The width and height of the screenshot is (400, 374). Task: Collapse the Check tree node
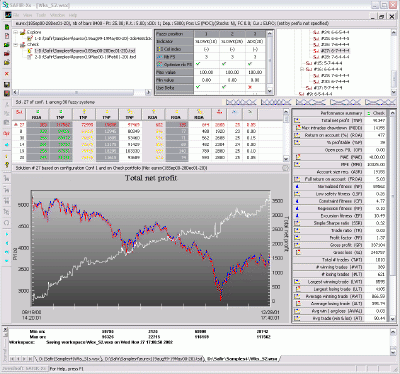pos(16,45)
